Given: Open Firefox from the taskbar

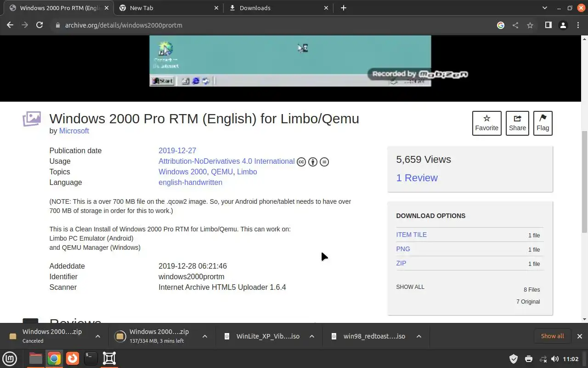Looking at the screenshot, I should [73, 358].
